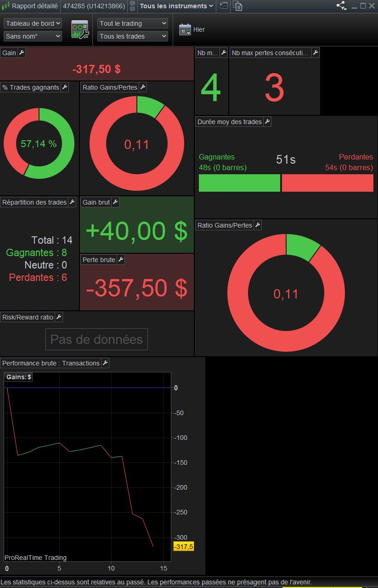The width and height of the screenshot is (378, 588).
Task: Toggle the chain link group icon
Action: 132,6
